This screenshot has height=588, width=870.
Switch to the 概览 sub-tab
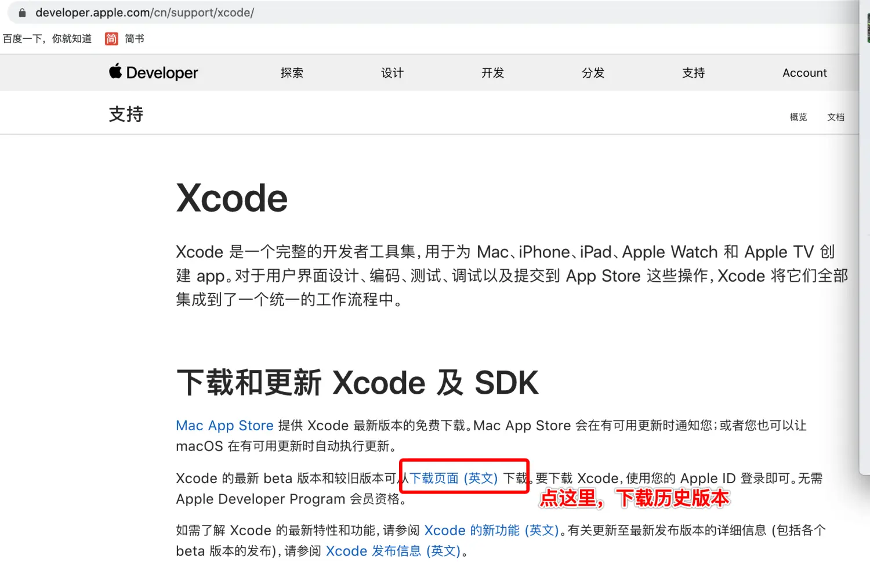coord(798,117)
